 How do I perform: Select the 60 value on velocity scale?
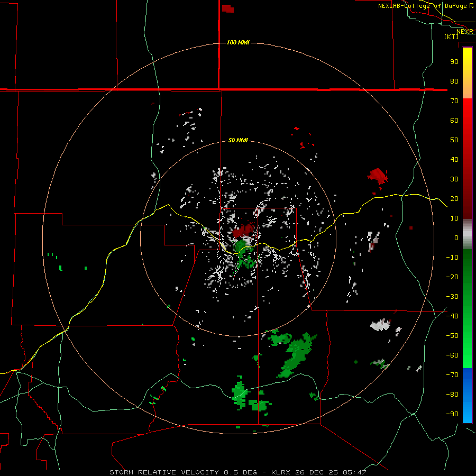click(x=454, y=120)
